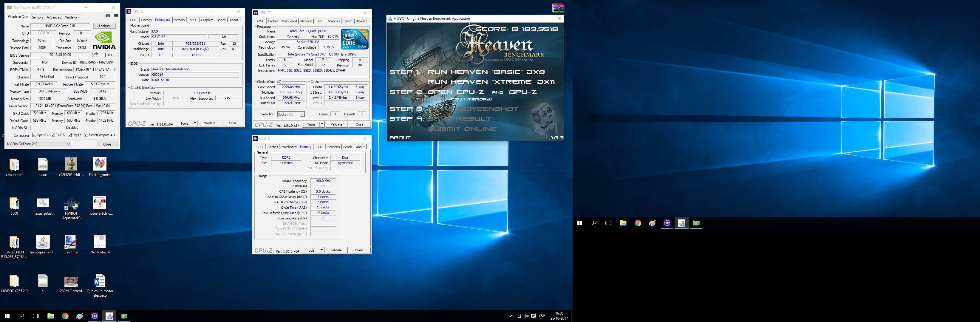Open the cinebench desktop folder icon
The width and height of the screenshot is (980, 322).
14,164
